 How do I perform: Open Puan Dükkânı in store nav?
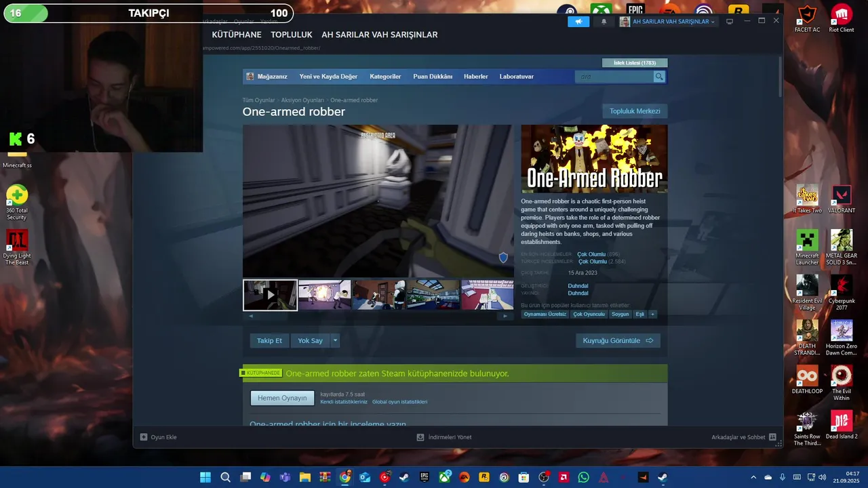pyautogui.click(x=433, y=77)
